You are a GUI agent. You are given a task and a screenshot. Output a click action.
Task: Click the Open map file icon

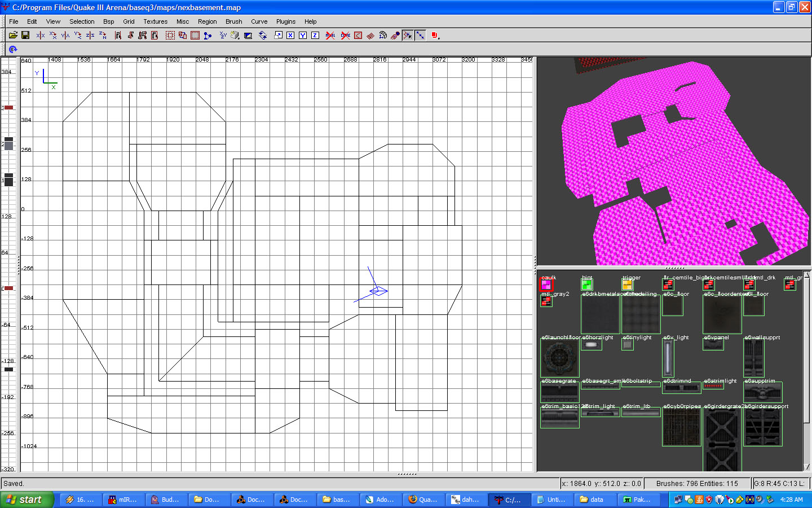[x=13, y=35]
